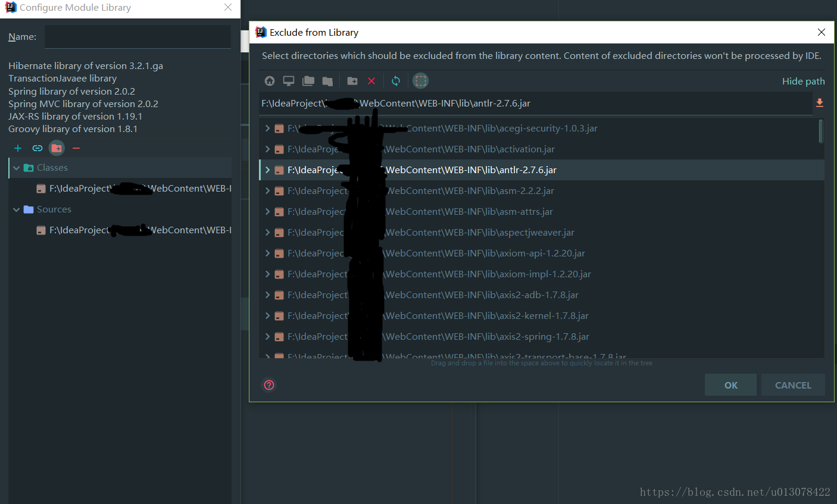The height and width of the screenshot is (504, 837).
Task: Delete selected item with the red X icon
Action: coord(371,81)
